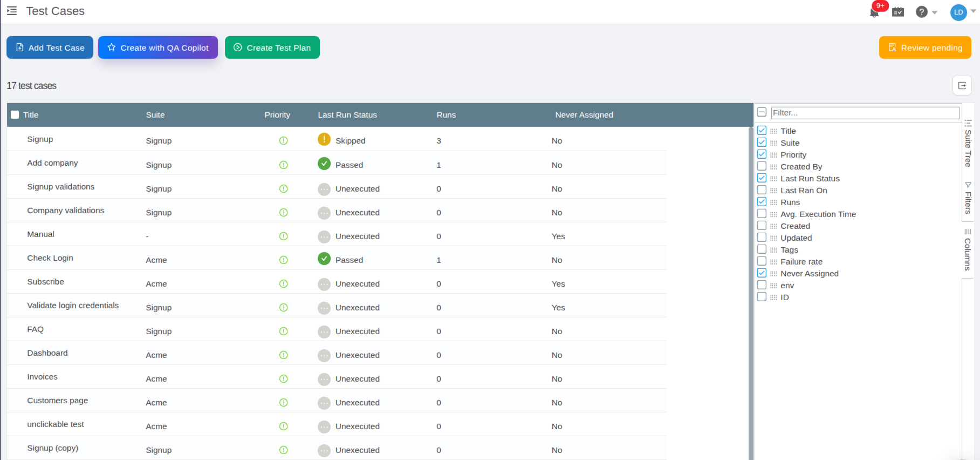Image resolution: width=980 pixels, height=460 pixels.
Task: Click the Unexecuted status icon for FAQ
Action: [x=324, y=332]
